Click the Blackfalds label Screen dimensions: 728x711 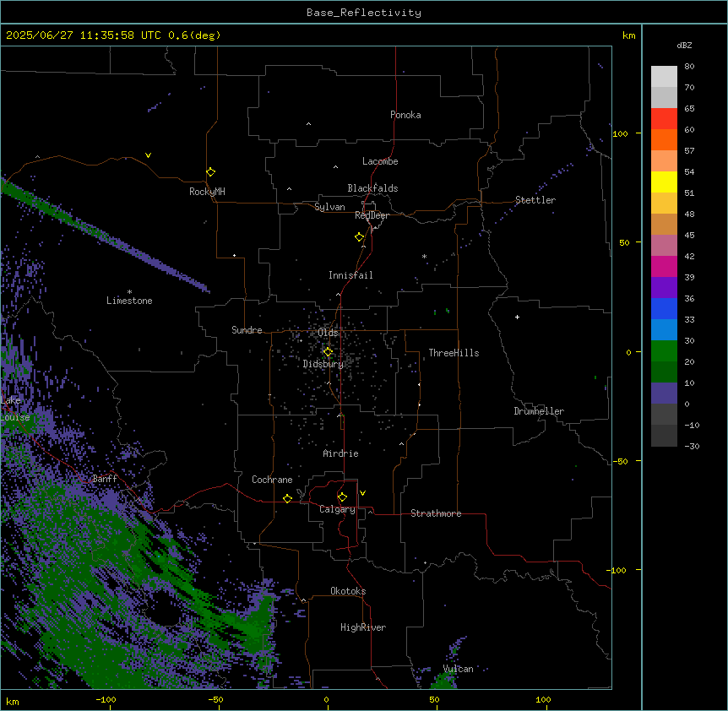372,188
